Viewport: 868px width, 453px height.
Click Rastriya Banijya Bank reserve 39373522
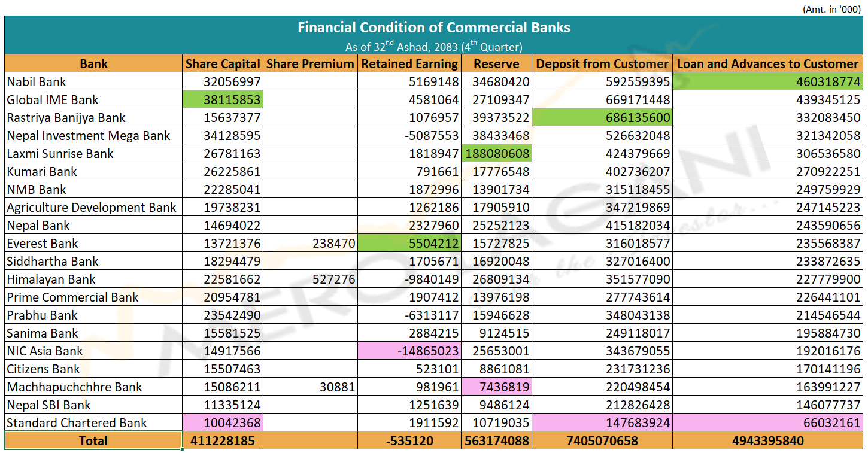click(x=496, y=118)
